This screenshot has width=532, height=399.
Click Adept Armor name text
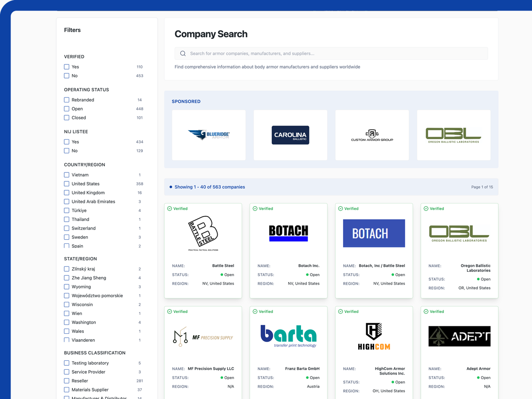478,369
